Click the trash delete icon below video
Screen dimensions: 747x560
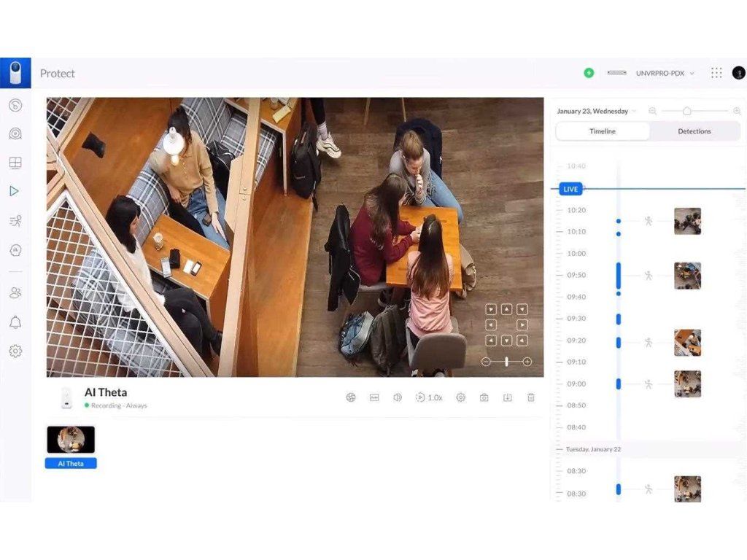pyautogui.click(x=531, y=397)
